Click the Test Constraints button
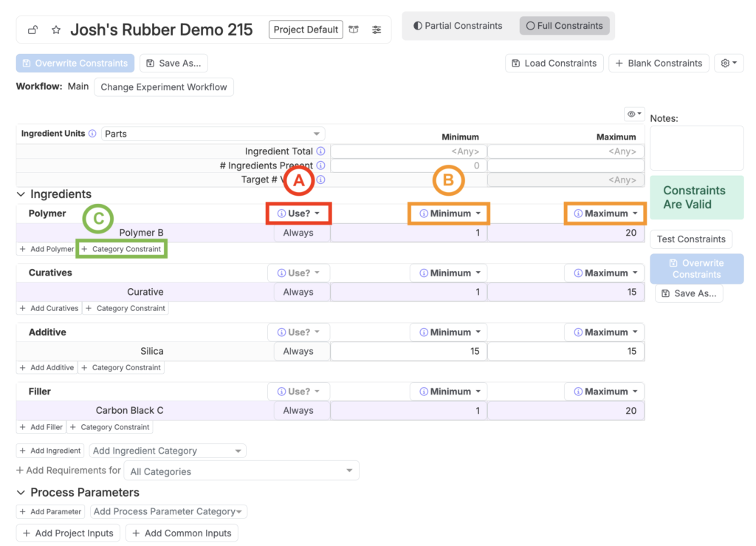Viewport: 756px width, 546px height. [691, 239]
